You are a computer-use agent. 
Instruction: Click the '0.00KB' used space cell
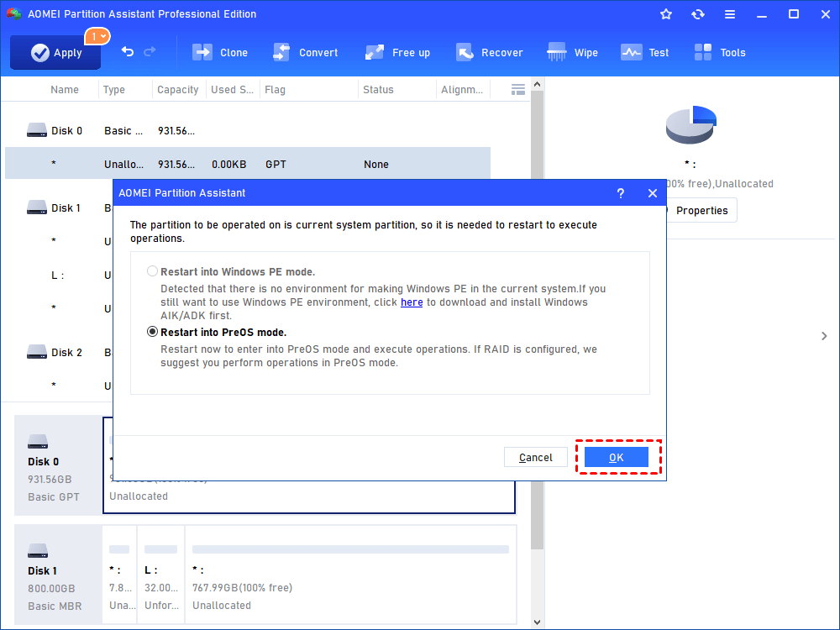tap(228, 165)
